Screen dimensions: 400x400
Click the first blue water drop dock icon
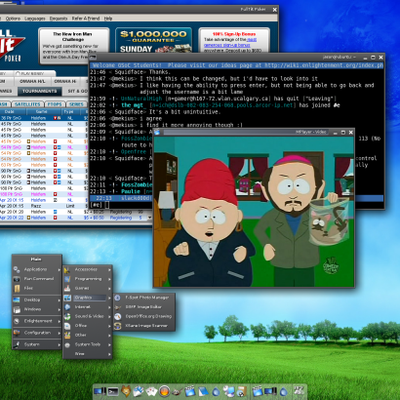[x=216, y=392]
